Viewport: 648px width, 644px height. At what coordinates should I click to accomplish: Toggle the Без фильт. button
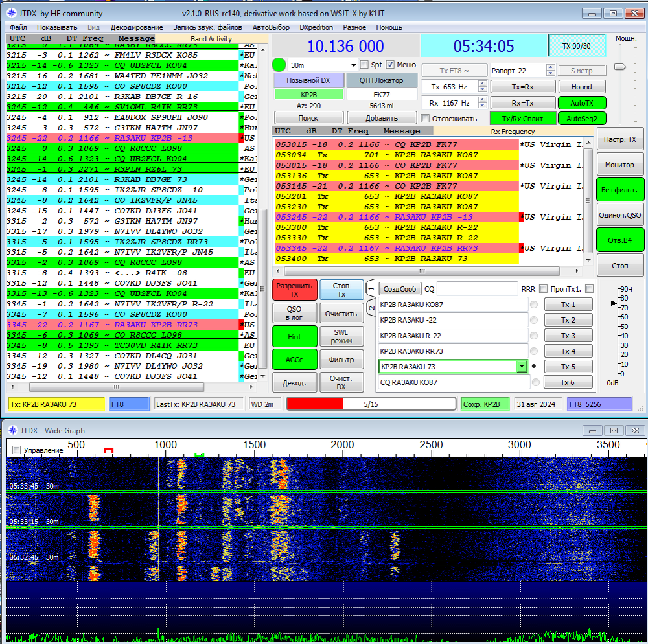(620, 190)
